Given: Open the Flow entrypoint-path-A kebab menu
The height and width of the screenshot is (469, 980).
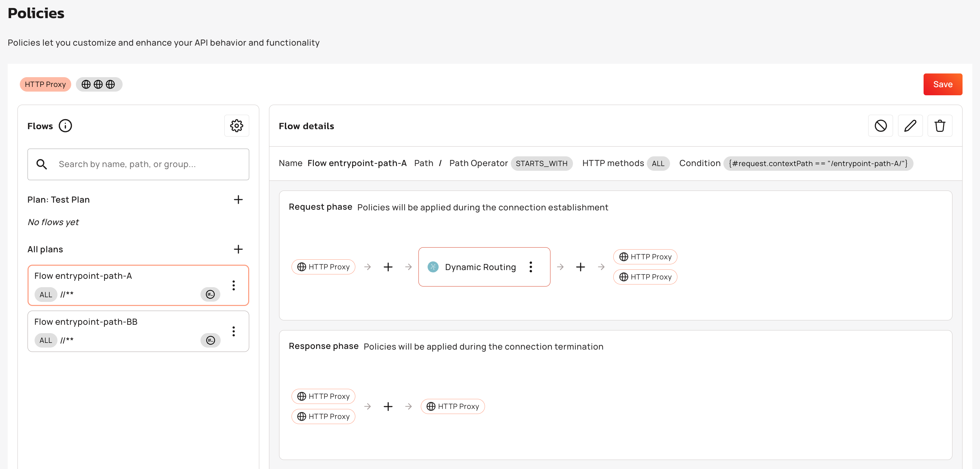Looking at the screenshot, I should pyautogui.click(x=234, y=285).
